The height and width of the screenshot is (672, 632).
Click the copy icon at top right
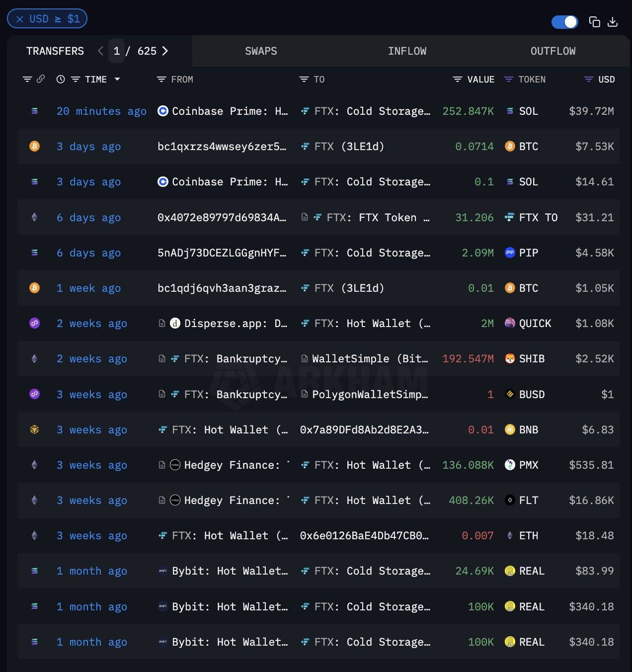pos(594,22)
